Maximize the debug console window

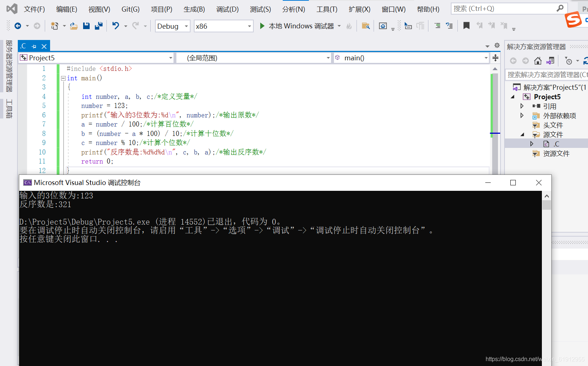513,182
